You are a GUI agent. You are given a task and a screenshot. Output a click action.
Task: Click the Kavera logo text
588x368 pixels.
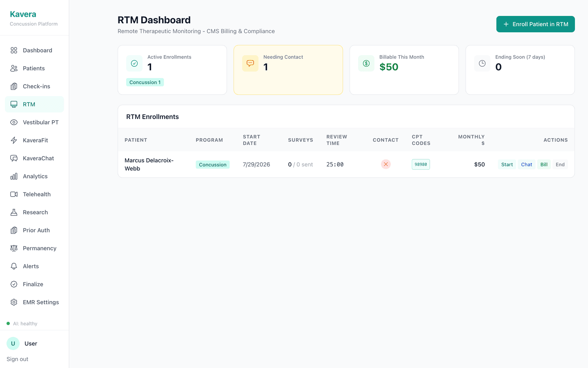pos(23,14)
